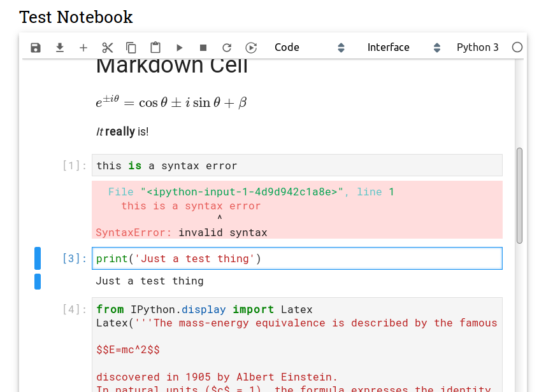
Task: Click the 'Markdown Cell' heading
Action: click(x=171, y=66)
